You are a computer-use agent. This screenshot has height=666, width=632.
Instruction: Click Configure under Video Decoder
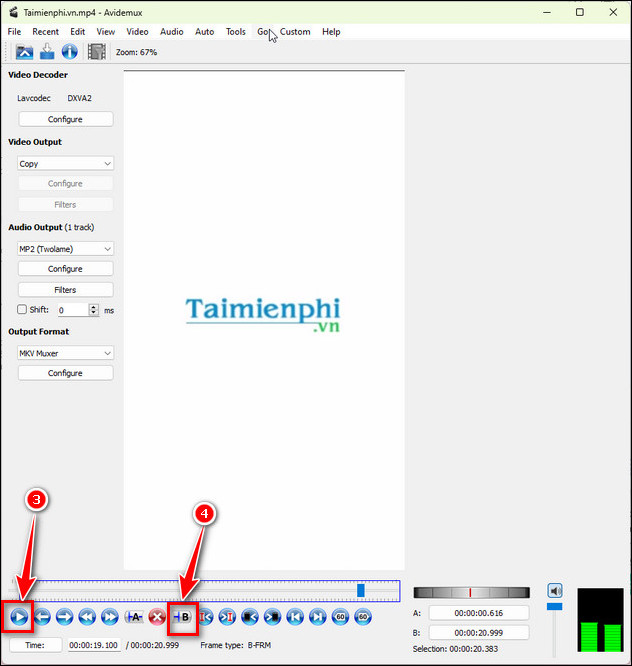[x=65, y=119]
